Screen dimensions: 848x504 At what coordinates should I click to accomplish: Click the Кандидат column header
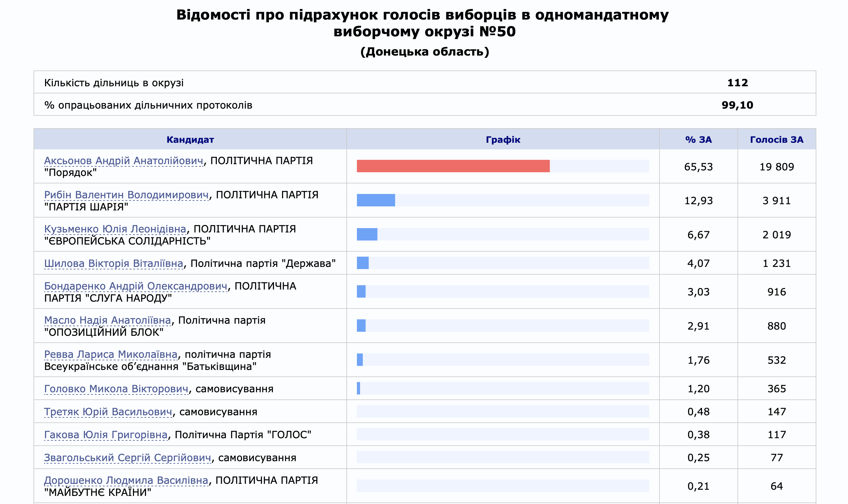190,140
